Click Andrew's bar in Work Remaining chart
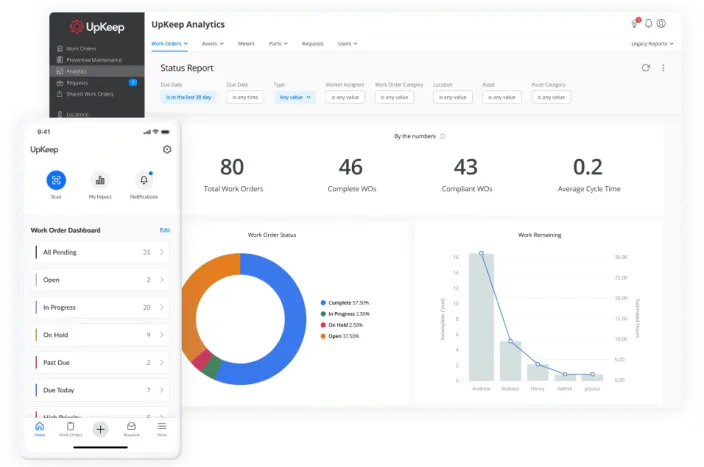This screenshot has height=467, width=704. pyautogui.click(x=481, y=317)
